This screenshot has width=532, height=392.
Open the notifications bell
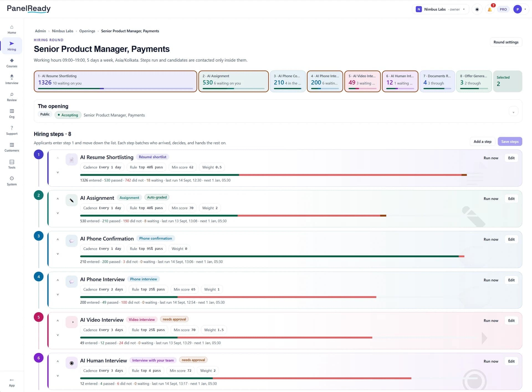click(490, 9)
